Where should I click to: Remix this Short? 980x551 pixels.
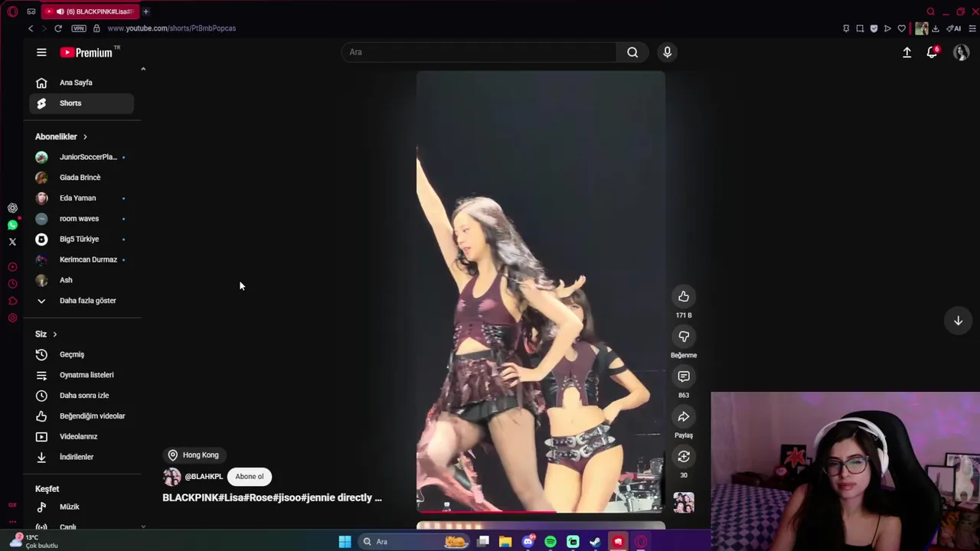tap(684, 457)
